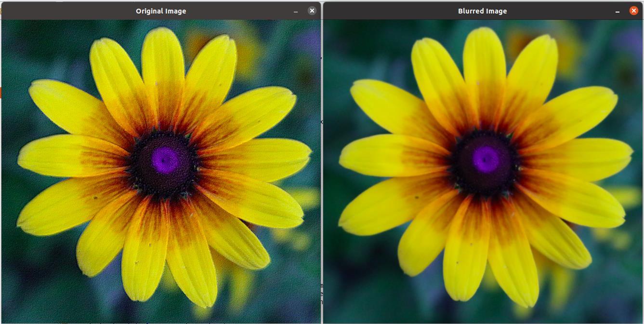Click the flower image in Original Image window

point(161,172)
